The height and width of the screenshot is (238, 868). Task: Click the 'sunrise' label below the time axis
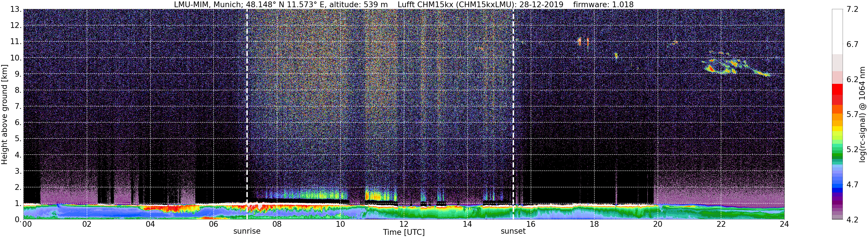[247, 231]
